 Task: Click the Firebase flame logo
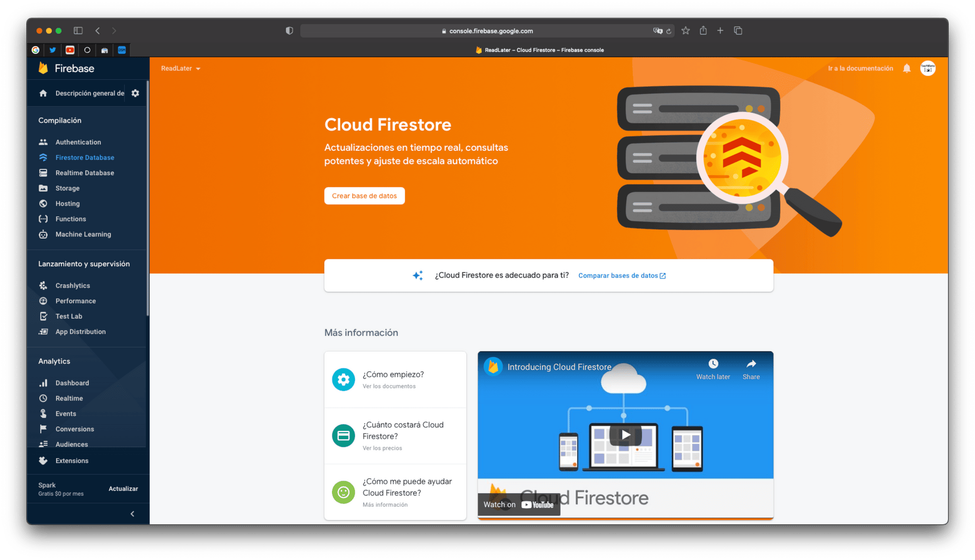point(43,68)
